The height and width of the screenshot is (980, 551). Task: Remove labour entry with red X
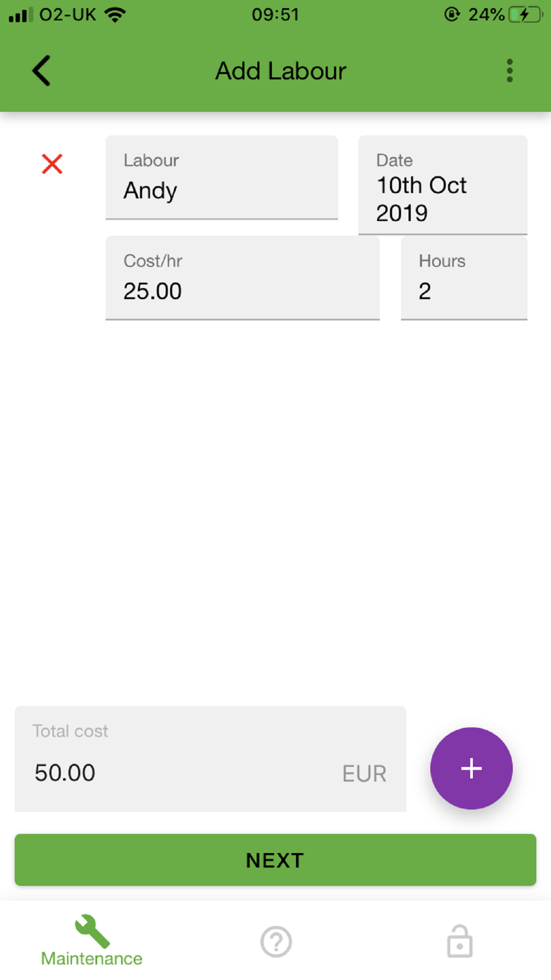click(x=52, y=164)
